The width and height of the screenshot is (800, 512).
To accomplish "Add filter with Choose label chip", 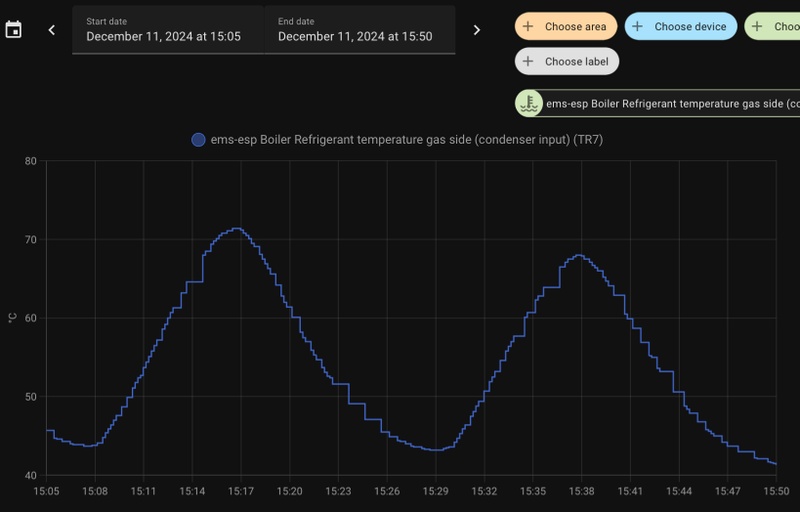I will tap(567, 61).
